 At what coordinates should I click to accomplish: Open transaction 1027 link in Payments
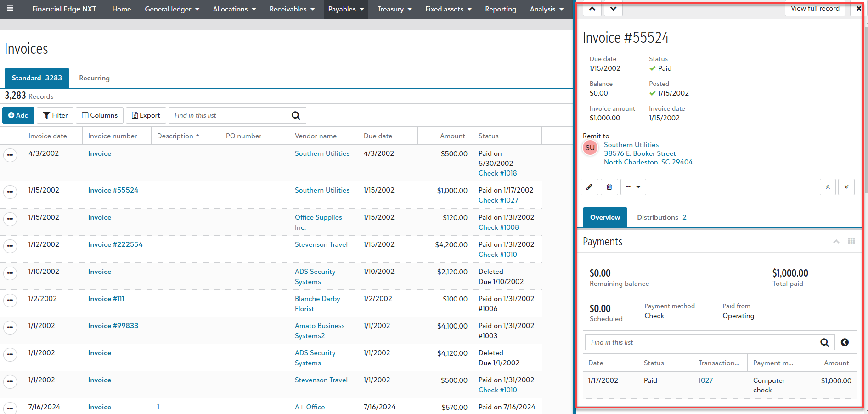[x=705, y=380]
